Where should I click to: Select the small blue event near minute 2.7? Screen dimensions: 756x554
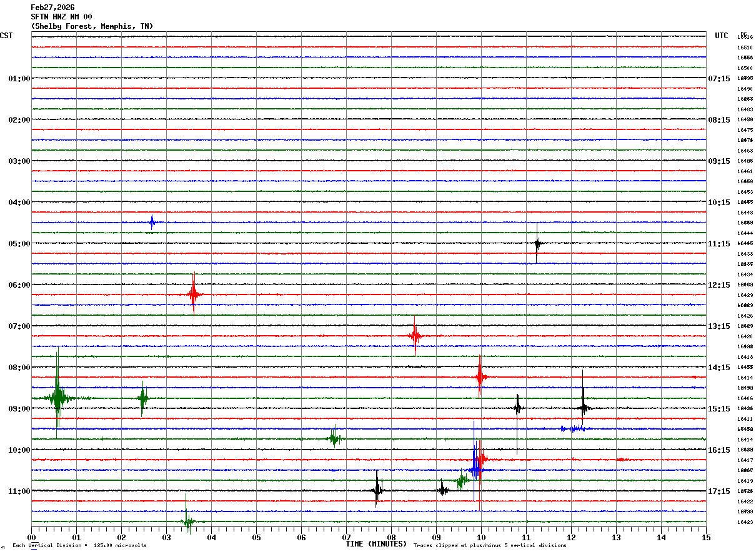point(152,222)
